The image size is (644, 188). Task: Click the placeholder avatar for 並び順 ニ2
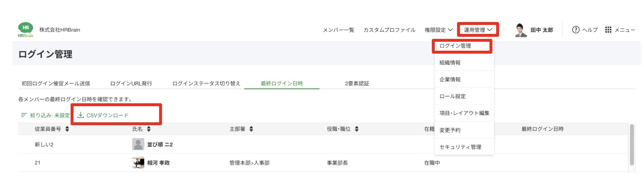(138, 144)
